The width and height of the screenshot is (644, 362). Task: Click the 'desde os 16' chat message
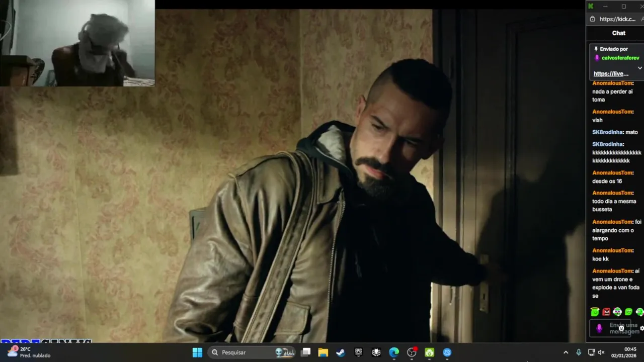click(607, 181)
